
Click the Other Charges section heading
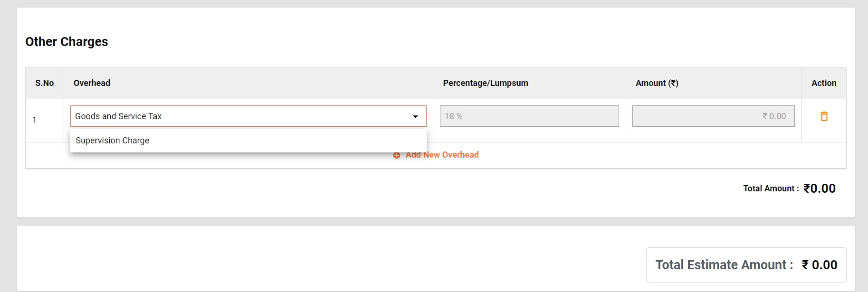67,42
